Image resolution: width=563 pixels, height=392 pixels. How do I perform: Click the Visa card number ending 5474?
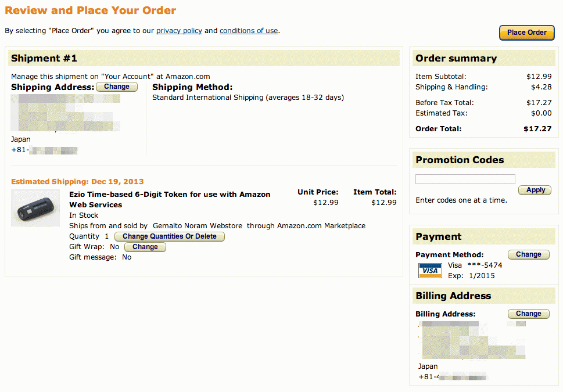(485, 265)
